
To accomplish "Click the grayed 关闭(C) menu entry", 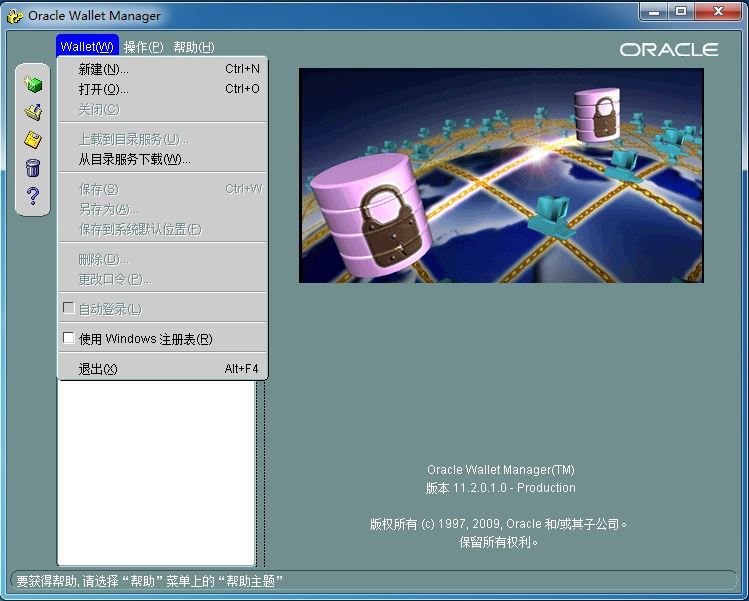I will [x=162, y=109].
